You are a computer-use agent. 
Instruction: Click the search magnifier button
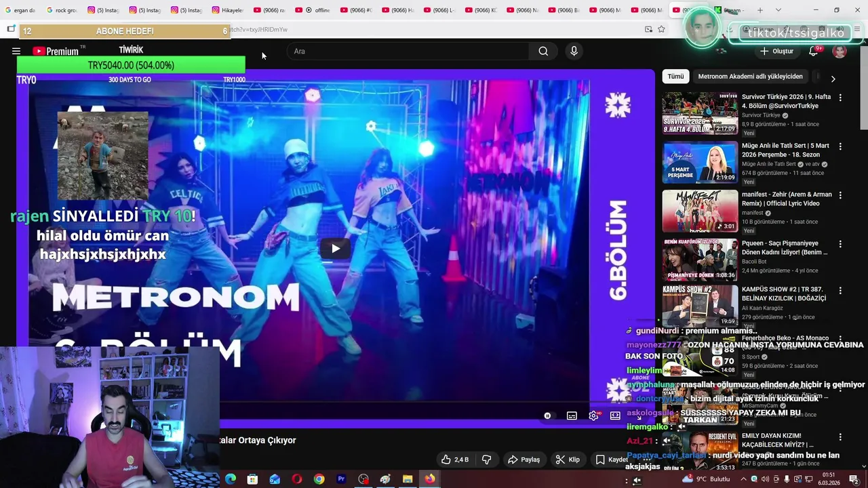[x=543, y=51]
